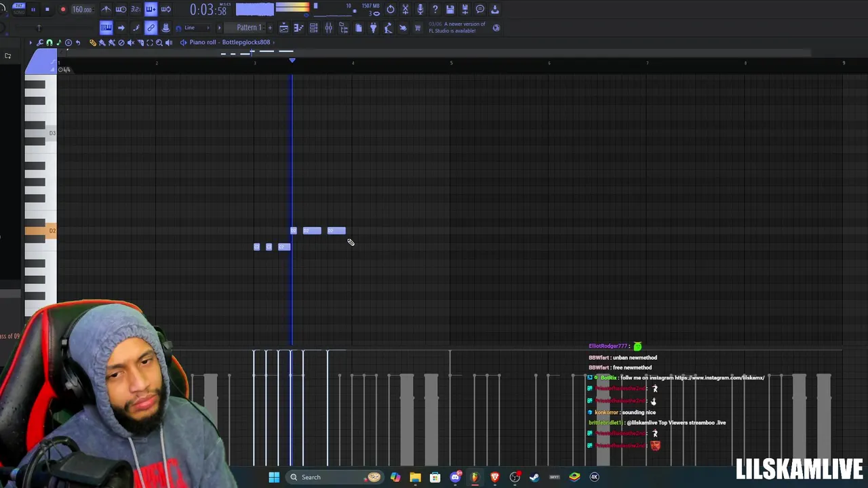Click the red Record button
868x488 pixels.
63,9
